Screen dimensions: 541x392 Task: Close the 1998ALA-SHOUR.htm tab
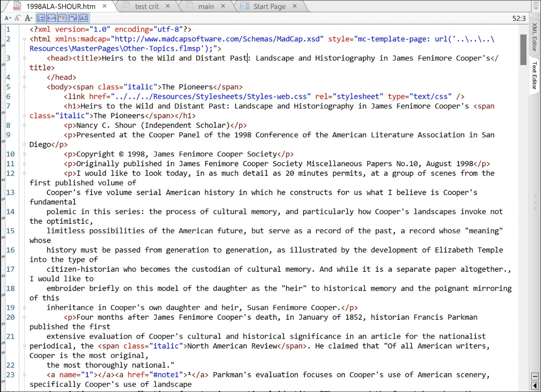pos(105,6)
